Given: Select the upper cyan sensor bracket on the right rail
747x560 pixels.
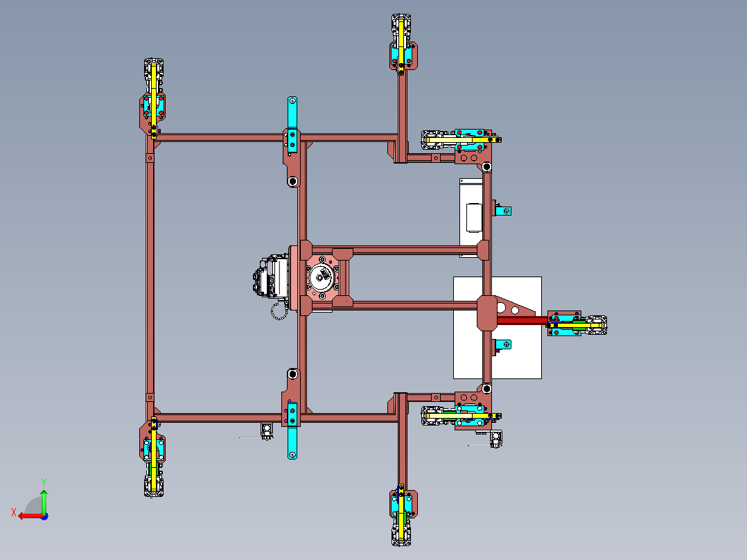Looking at the screenshot, I should click(x=502, y=210).
